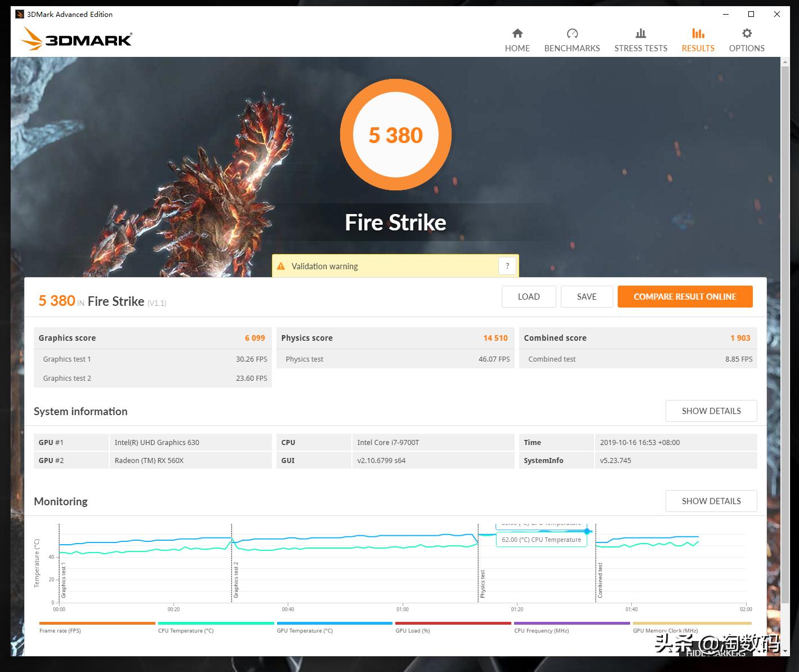Click the 3DMark title bar app icon
The image size is (799, 672).
click(x=20, y=14)
